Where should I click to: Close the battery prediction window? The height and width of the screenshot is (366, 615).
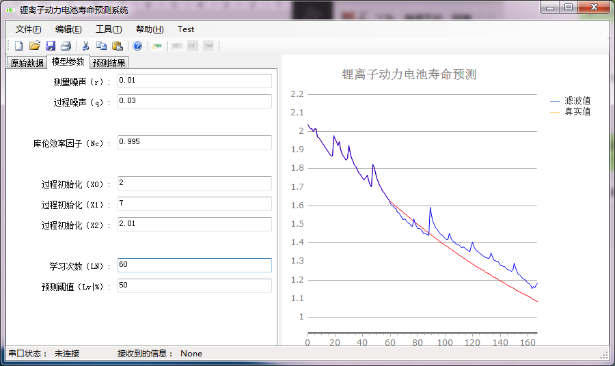pyautogui.click(x=593, y=7)
